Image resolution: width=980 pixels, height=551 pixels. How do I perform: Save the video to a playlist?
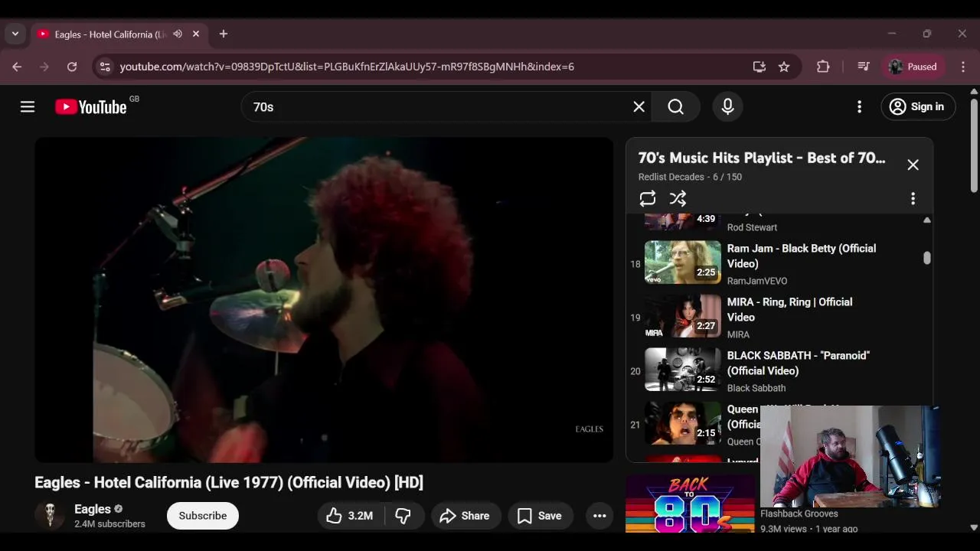[540, 516]
